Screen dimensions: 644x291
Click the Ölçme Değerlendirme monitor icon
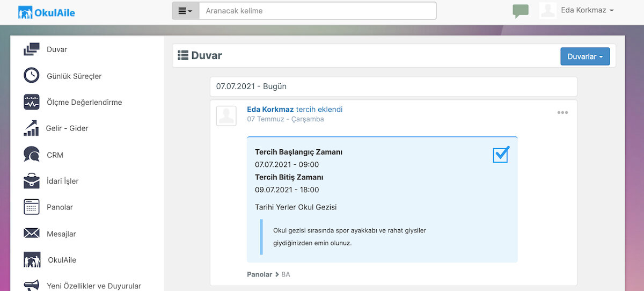[32, 102]
